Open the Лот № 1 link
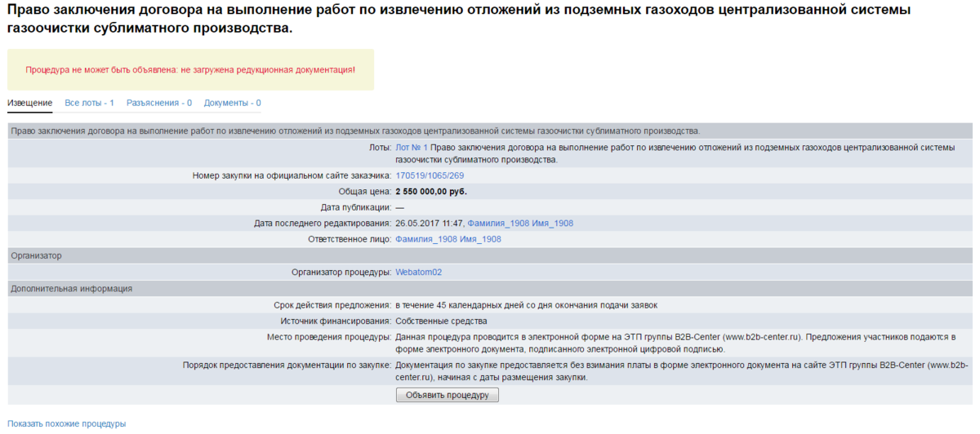Image resolution: width=980 pixels, height=434 pixels. click(x=412, y=148)
